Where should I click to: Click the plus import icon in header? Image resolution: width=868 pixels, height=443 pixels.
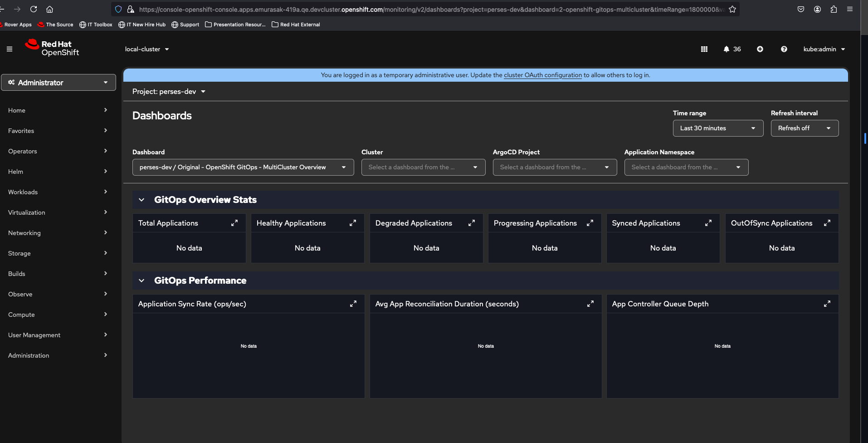pos(760,49)
